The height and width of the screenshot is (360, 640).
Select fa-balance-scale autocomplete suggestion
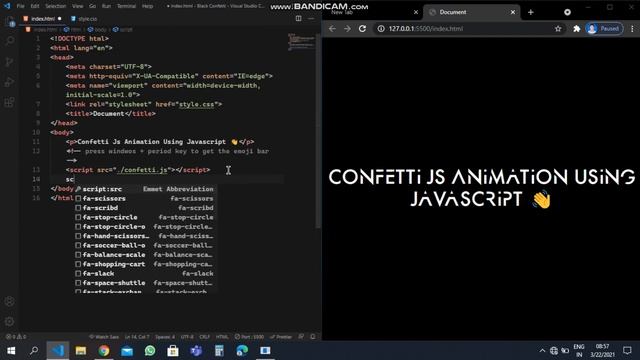pos(145,255)
